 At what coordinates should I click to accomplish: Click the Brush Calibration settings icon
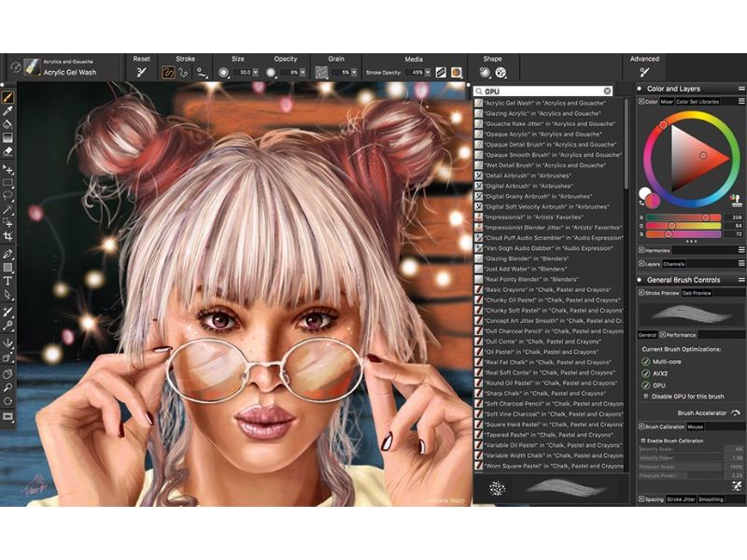click(641, 426)
